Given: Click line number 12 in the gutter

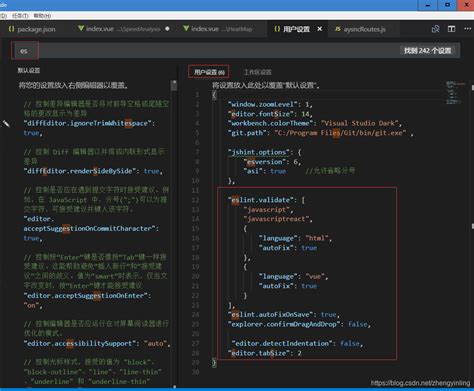Looking at the screenshot, I should tap(195, 200).
